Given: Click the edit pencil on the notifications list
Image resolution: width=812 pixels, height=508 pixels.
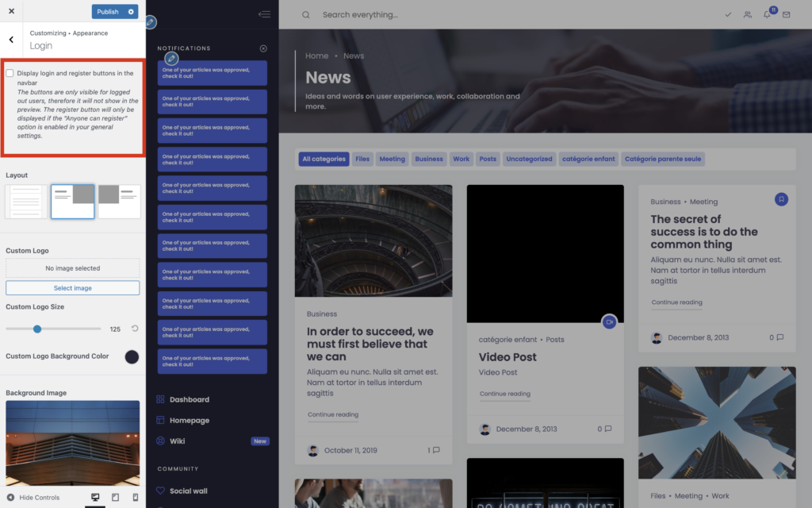Looking at the screenshot, I should pos(171,59).
